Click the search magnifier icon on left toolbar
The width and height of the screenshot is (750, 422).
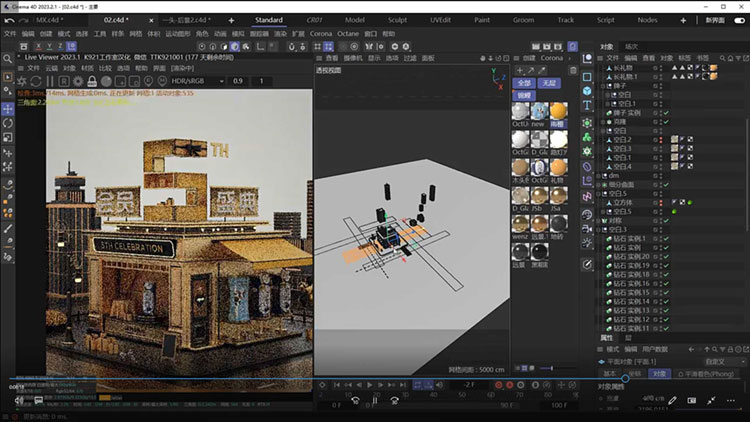coord(7,59)
